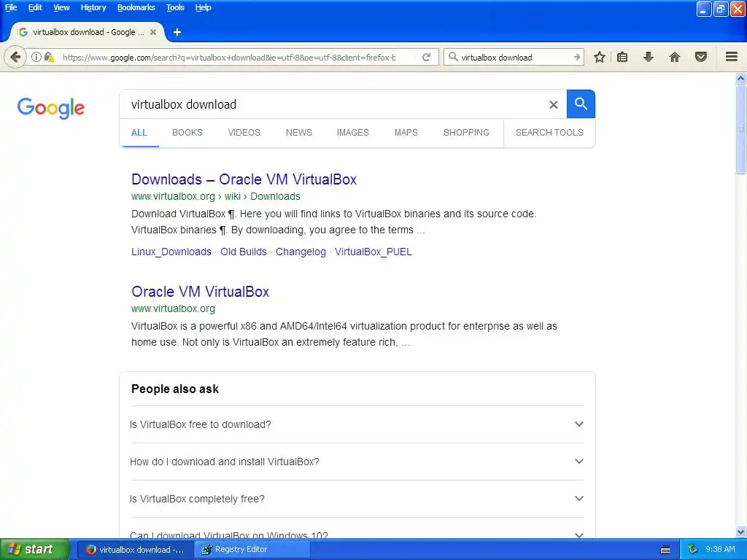Click the keyboard icon in system tray
The image size is (747, 560).
pos(665,550)
